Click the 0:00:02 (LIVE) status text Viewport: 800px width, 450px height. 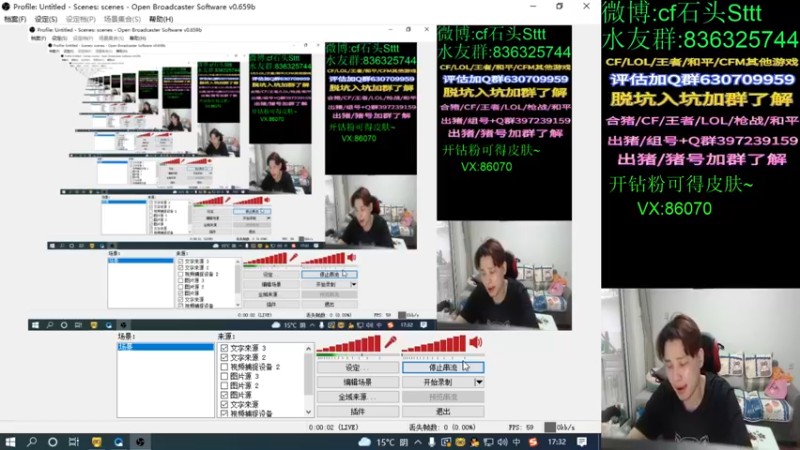334,427
